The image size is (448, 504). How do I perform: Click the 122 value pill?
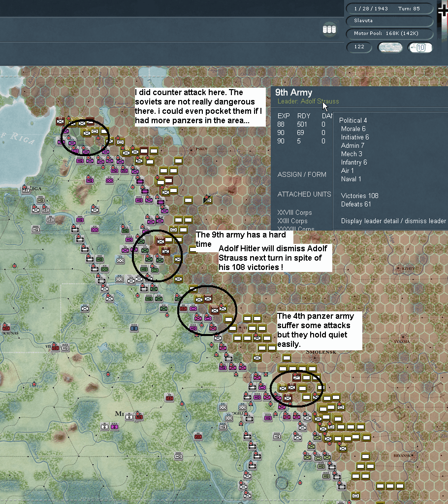[359, 47]
